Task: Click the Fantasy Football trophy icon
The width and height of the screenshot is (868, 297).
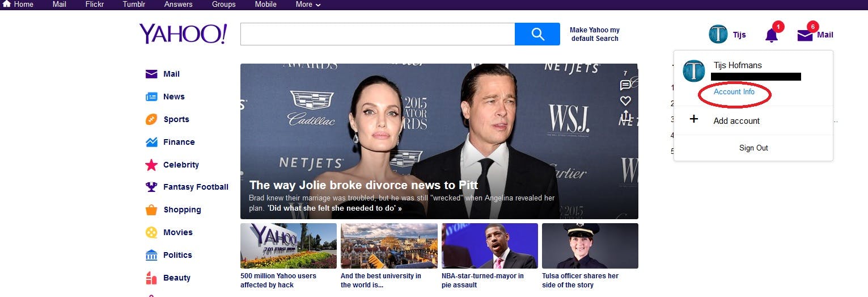Action: coord(151,187)
